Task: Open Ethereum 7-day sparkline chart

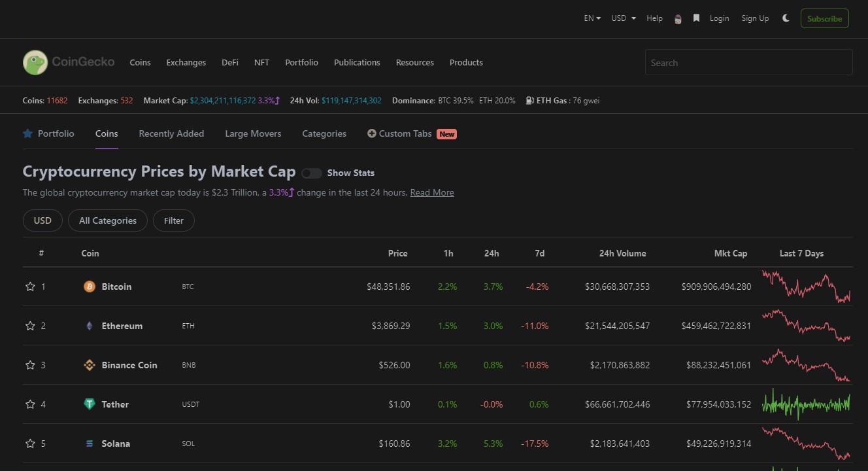Action: (x=807, y=326)
